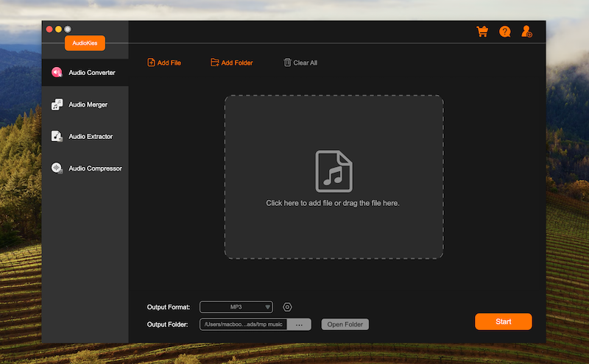Open the user account icon
589x364 pixels.
526,32
